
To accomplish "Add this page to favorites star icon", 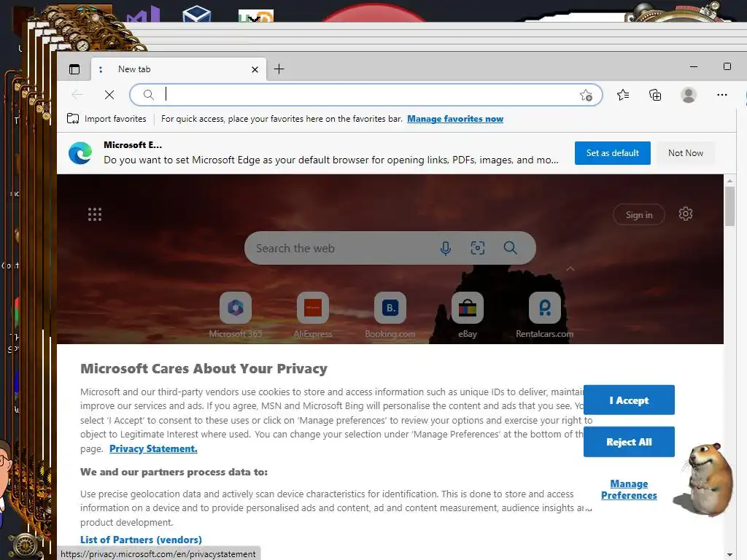I will [586, 96].
